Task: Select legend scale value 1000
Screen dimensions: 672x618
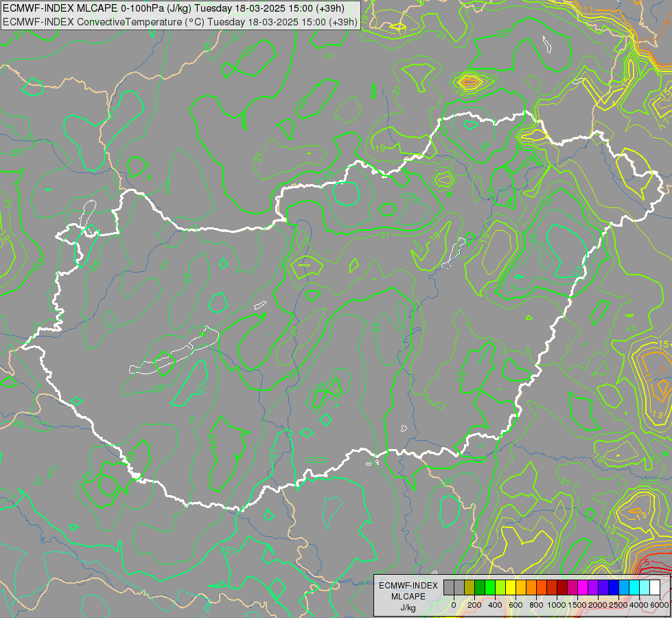Action: [x=557, y=605]
